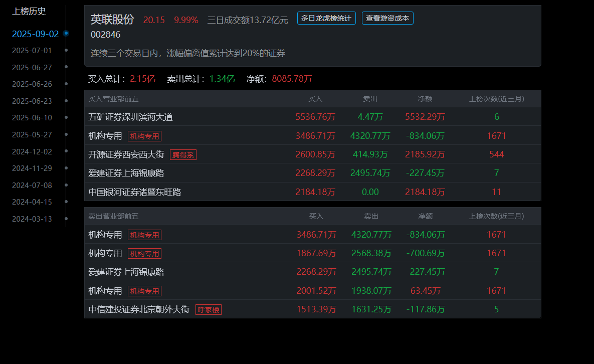The image size is (594, 364).
Task: Click 上榜次数(近三月) header in buy table
Action: tap(497, 99)
